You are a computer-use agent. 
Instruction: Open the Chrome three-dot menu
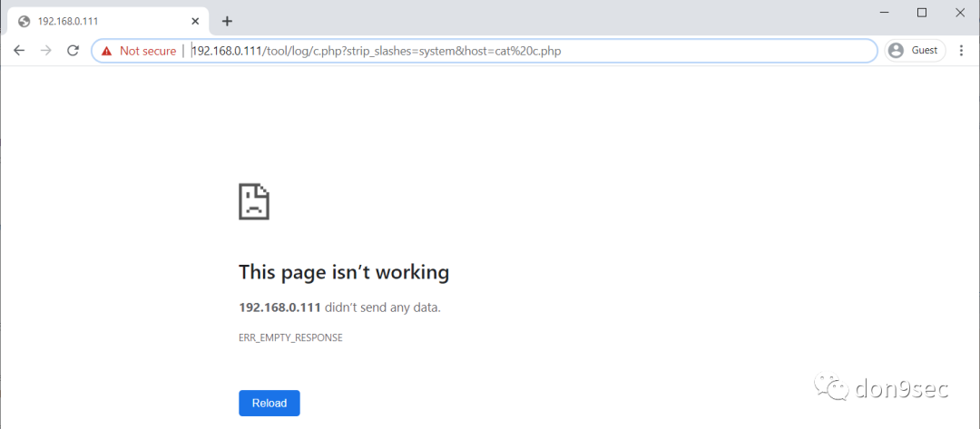[x=962, y=51]
